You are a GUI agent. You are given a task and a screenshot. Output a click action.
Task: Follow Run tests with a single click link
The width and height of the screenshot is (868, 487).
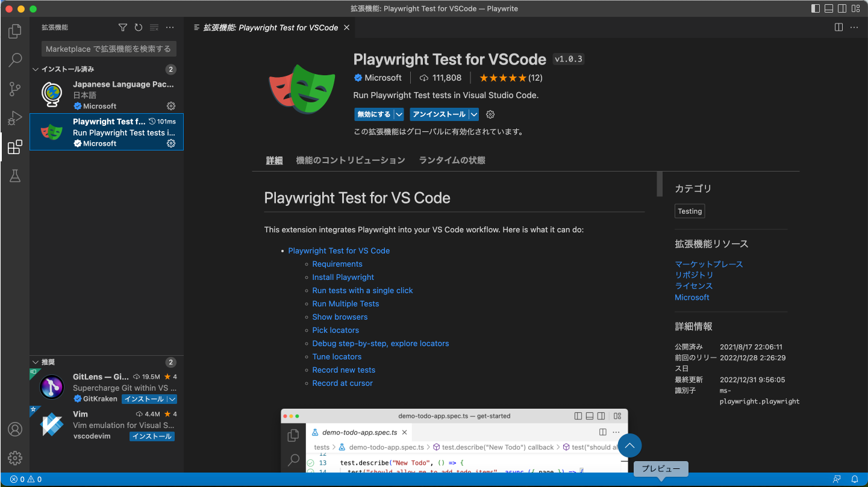(x=363, y=291)
